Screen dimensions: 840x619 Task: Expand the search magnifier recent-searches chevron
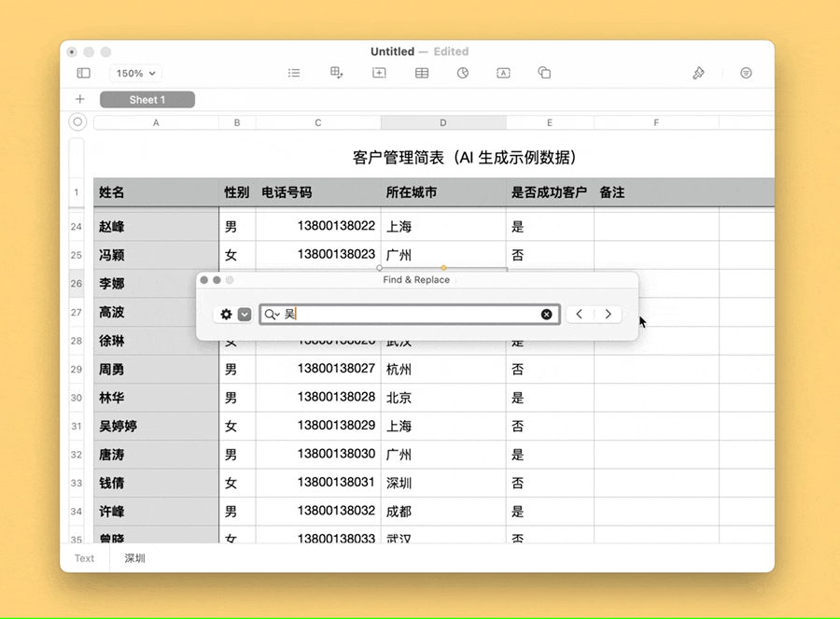tap(272, 315)
